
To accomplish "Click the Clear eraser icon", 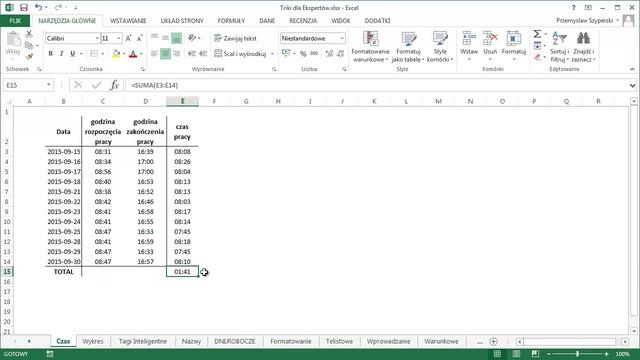I will click(x=537, y=57).
